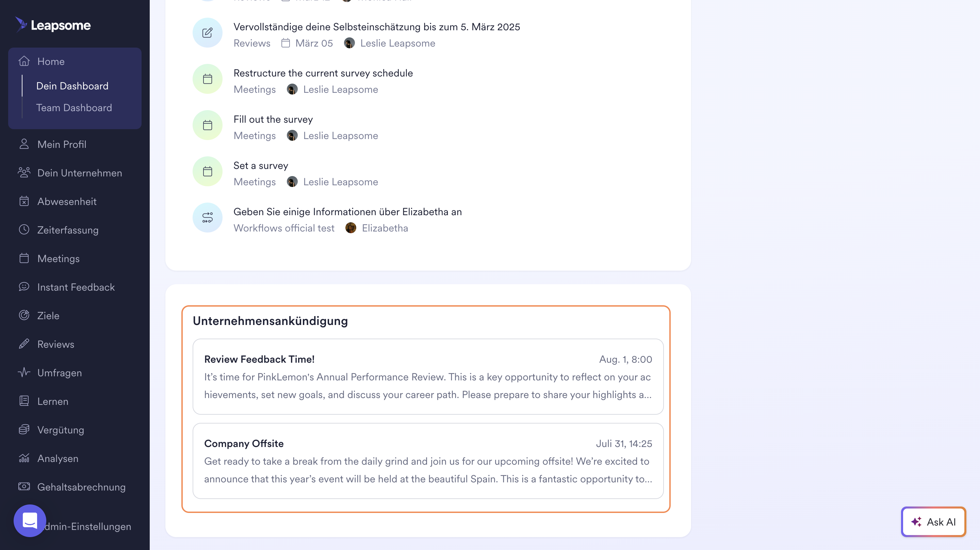This screenshot has width=980, height=550.
Task: Open the Intercom chat bubble icon
Action: click(x=30, y=520)
